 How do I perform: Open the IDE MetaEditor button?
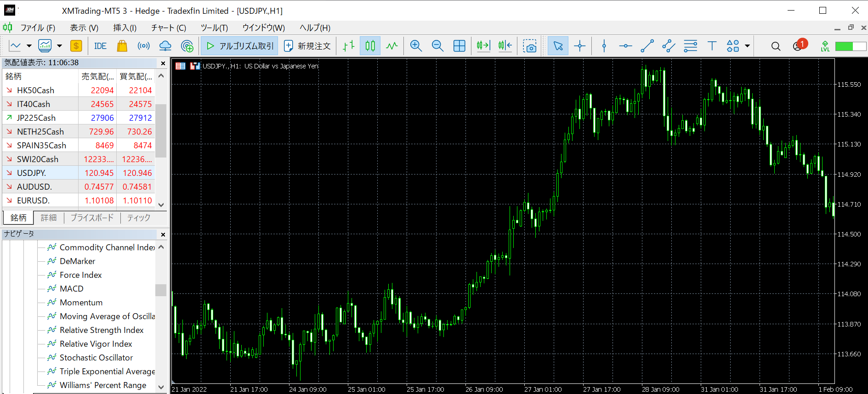(100, 46)
